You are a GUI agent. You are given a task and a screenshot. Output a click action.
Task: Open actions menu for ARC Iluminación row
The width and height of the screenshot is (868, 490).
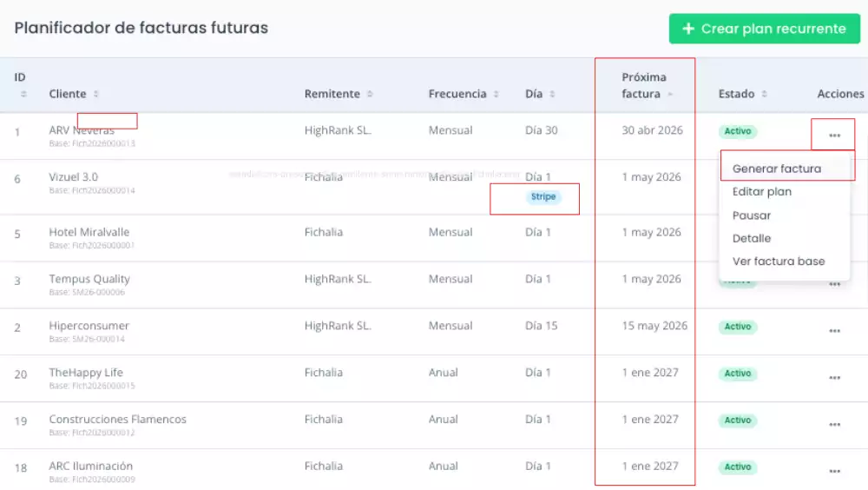pos(834,471)
